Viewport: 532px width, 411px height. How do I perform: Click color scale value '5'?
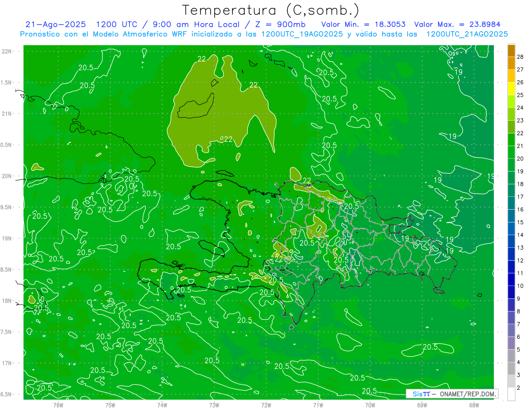click(519, 349)
